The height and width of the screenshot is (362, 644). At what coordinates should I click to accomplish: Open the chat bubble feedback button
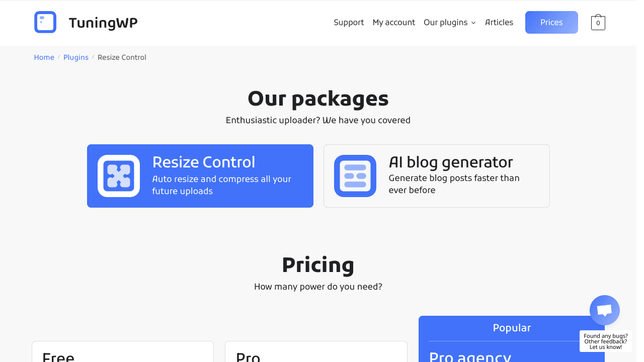tap(604, 310)
